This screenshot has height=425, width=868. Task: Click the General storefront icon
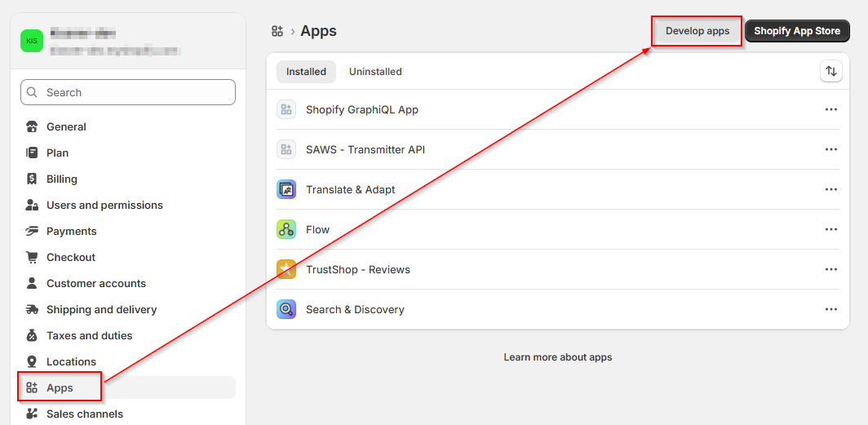pos(32,126)
